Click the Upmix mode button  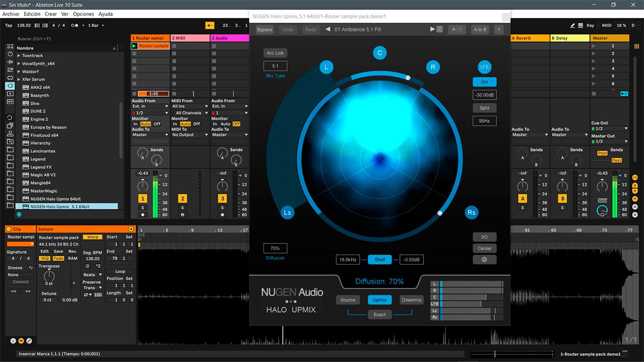379,300
